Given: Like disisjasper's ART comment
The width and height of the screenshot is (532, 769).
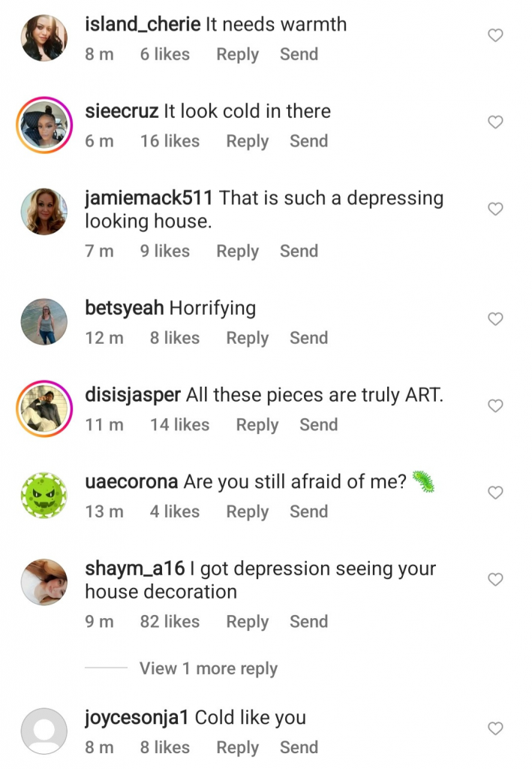Looking at the screenshot, I should (x=495, y=406).
